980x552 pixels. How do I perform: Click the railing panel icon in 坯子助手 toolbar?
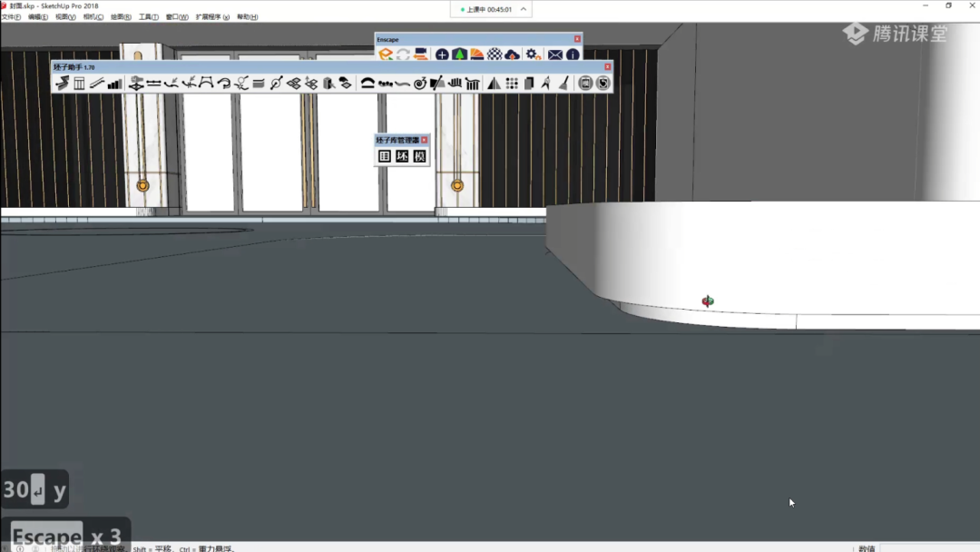coord(79,84)
